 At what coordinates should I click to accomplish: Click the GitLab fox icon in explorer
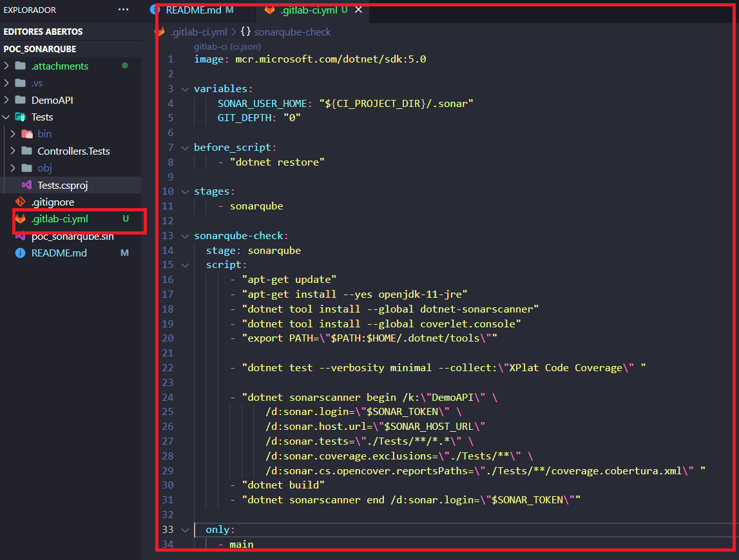tap(20, 218)
